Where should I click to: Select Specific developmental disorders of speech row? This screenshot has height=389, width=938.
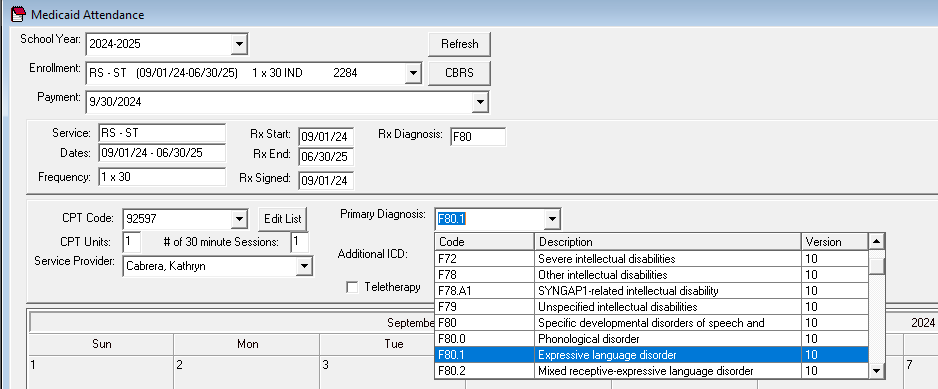click(x=651, y=323)
